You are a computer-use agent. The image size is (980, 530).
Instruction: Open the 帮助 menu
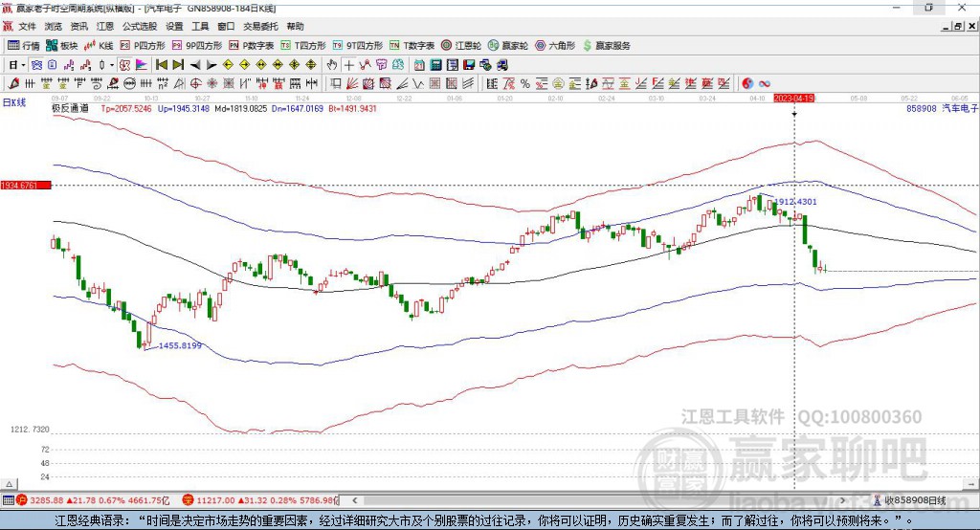pos(295,26)
